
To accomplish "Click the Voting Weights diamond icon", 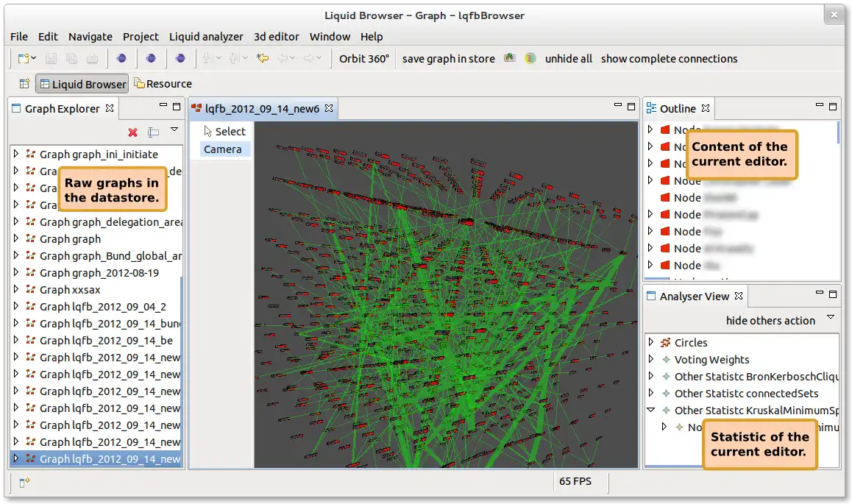I will click(666, 360).
